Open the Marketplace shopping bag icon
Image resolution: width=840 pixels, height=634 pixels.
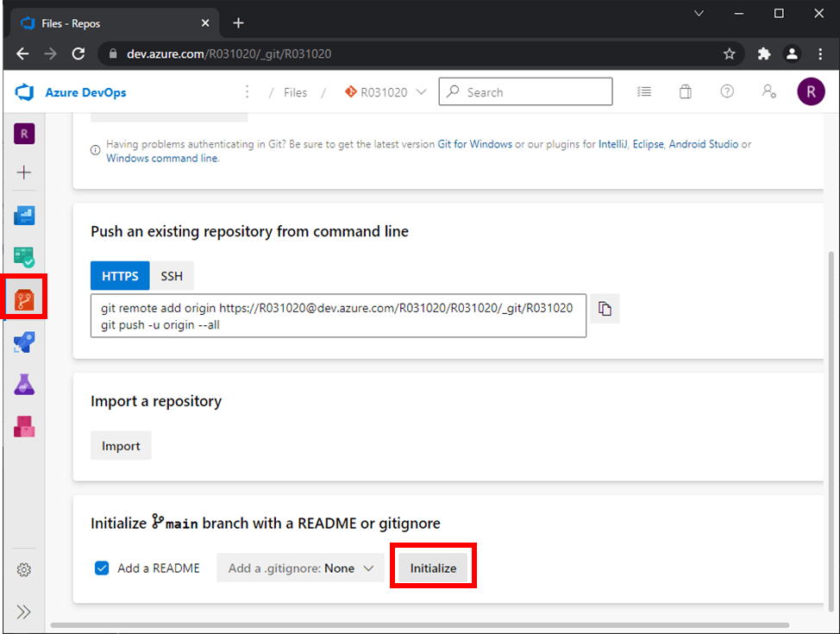685,91
